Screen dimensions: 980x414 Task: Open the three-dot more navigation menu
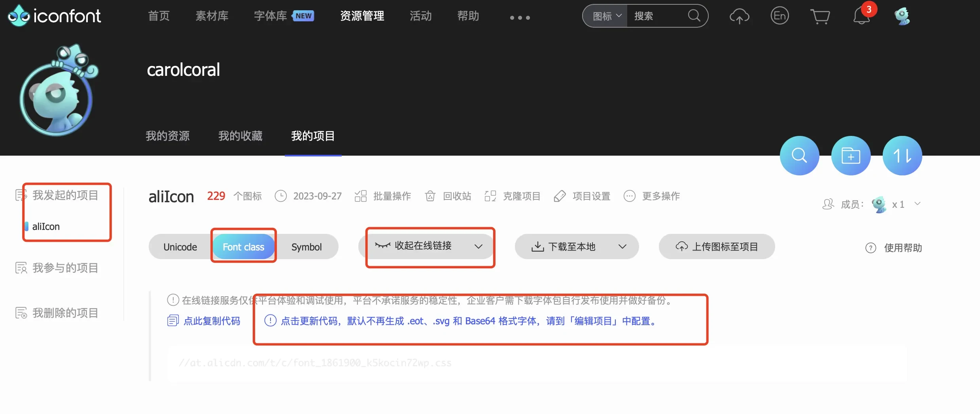pos(520,17)
